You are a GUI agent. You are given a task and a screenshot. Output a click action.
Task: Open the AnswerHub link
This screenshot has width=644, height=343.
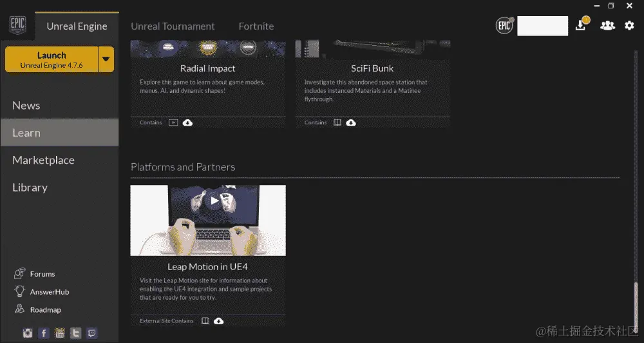click(x=50, y=292)
